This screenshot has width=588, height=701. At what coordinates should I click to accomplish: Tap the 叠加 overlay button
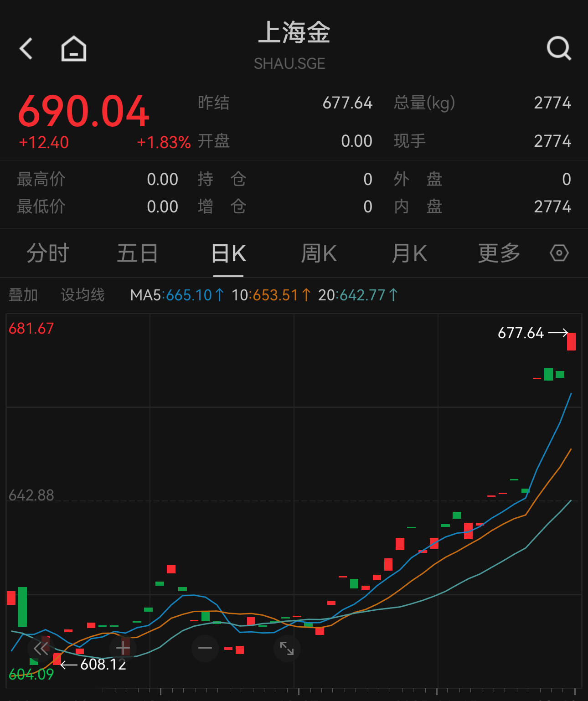click(23, 295)
